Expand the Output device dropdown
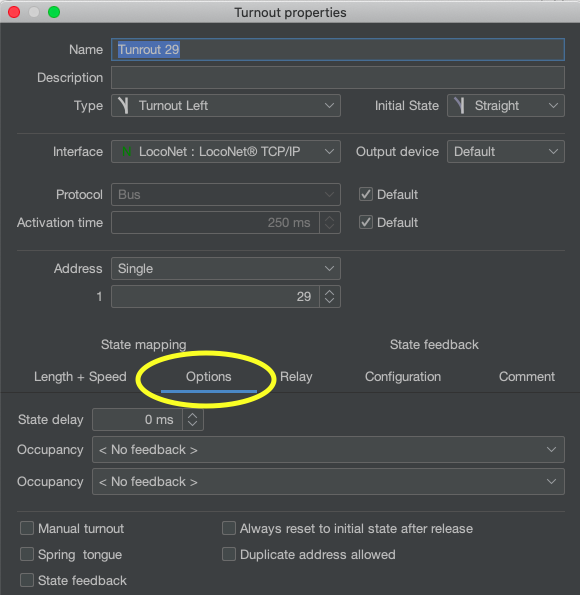Image resolution: width=580 pixels, height=595 pixels. (506, 152)
